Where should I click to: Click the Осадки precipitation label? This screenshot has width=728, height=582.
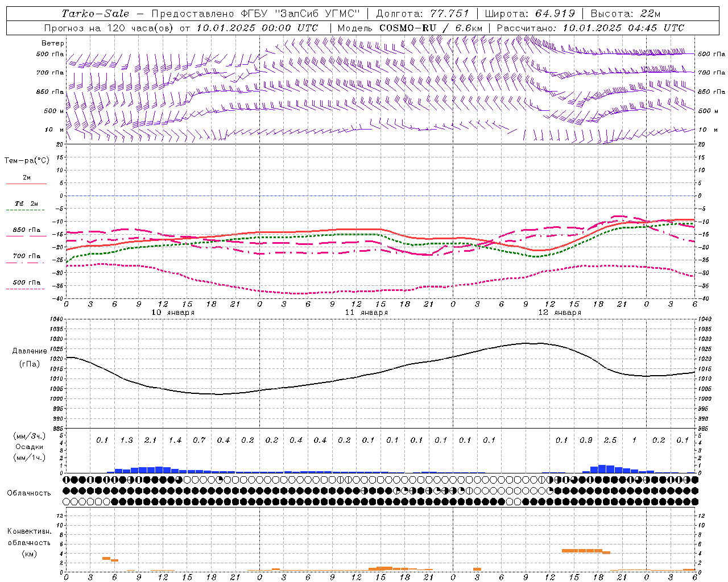point(29,447)
